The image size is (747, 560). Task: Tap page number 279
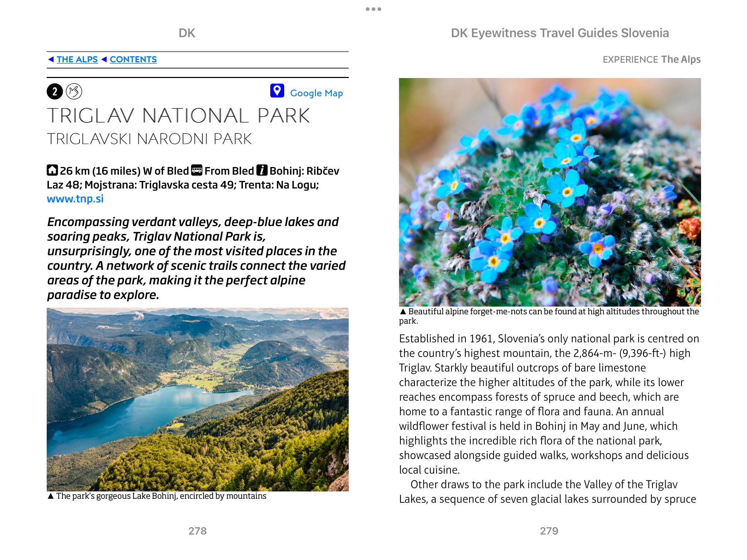point(549,531)
